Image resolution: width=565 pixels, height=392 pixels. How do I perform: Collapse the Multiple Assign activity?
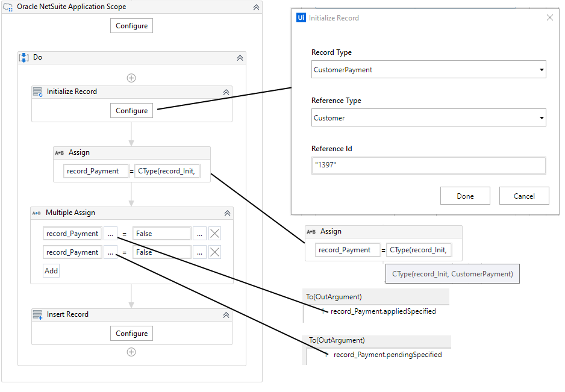[x=227, y=213]
